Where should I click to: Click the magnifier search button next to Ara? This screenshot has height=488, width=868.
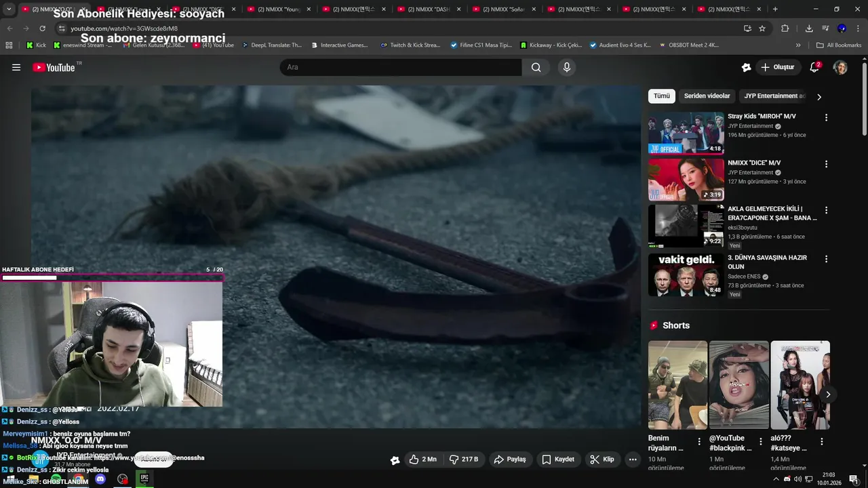click(x=536, y=67)
